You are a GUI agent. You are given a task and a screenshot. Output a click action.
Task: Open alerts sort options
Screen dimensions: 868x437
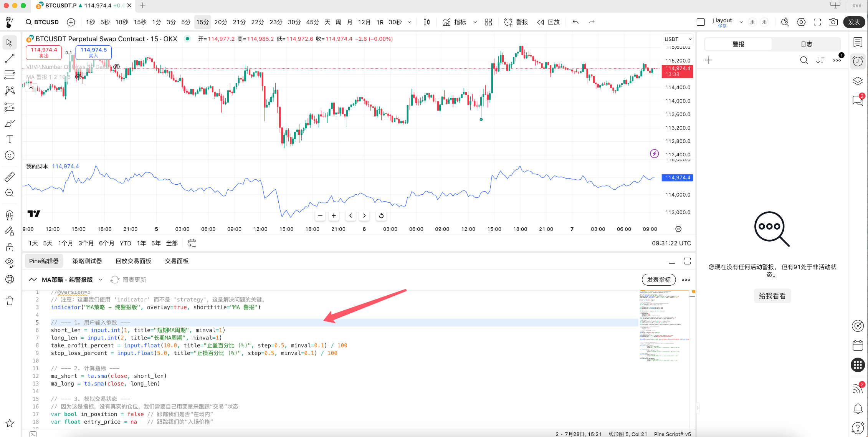pos(820,60)
